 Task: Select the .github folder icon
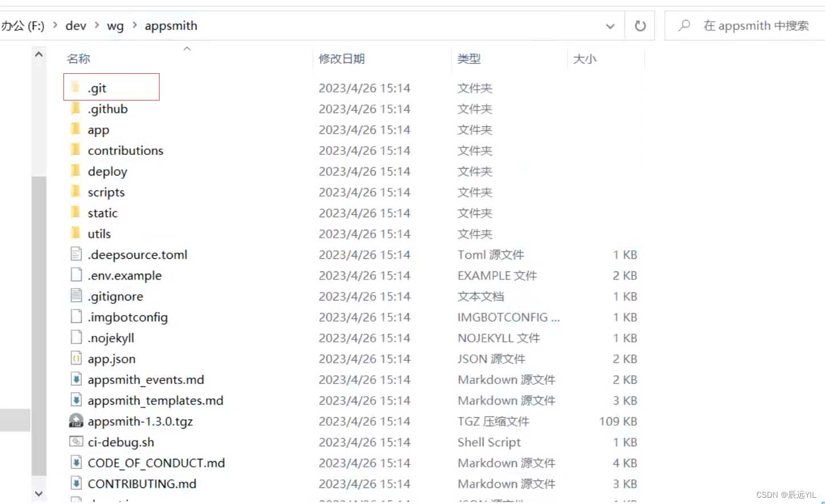75,109
